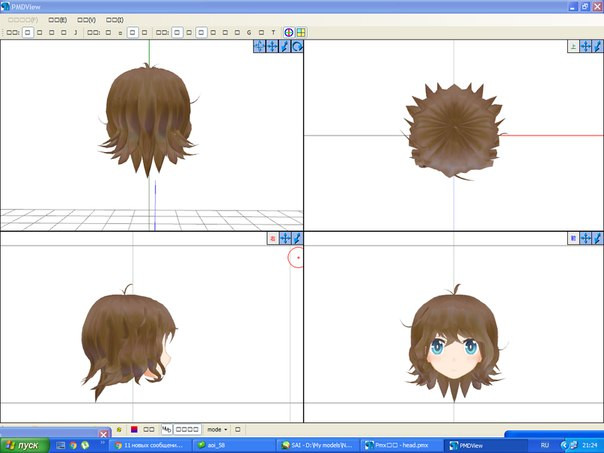Image resolution: width=604 pixels, height=453 pixels.
Task: Click the pan arrows icon in top-right viewport
Action: pos(585,47)
